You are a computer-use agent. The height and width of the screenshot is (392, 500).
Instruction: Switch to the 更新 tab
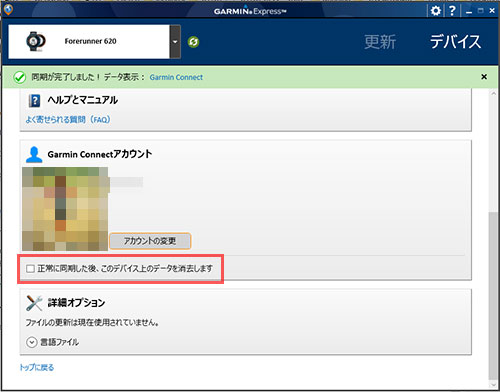[380, 42]
